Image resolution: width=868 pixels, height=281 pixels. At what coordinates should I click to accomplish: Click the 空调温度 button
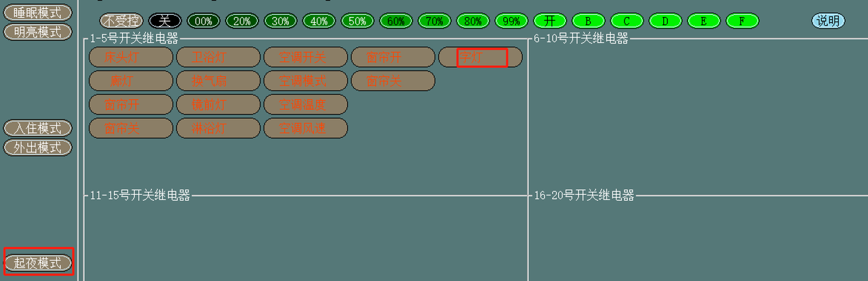[306, 105]
